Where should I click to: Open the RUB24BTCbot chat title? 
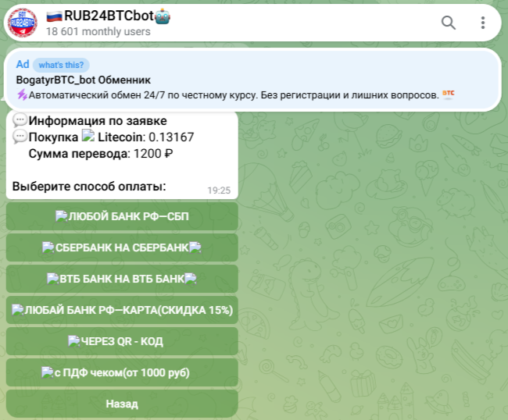tap(109, 16)
